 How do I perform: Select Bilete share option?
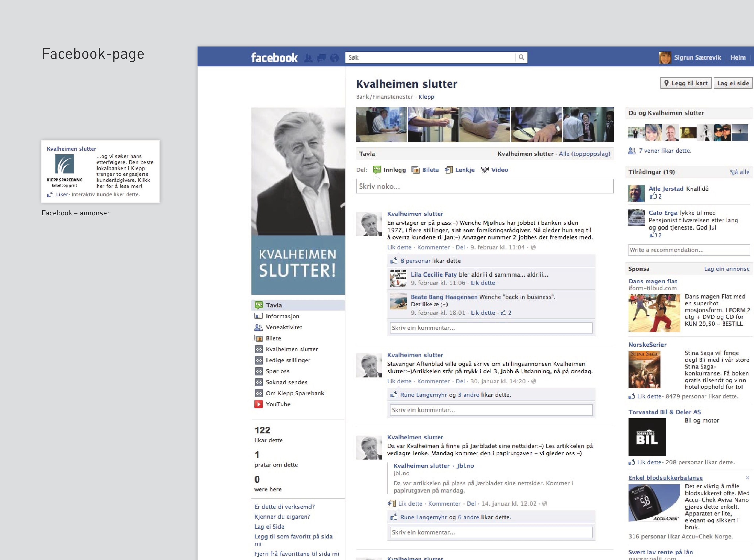point(425,170)
